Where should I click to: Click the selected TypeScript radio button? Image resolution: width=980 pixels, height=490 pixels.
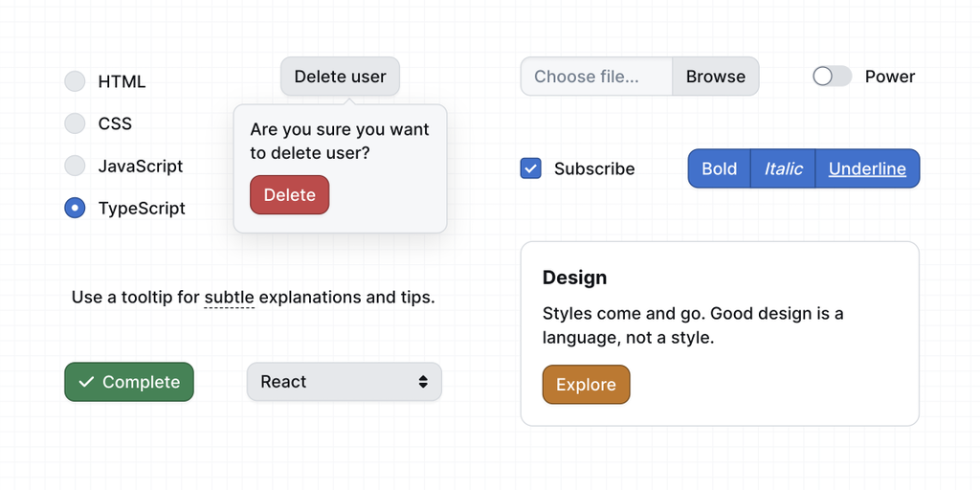pos(75,208)
